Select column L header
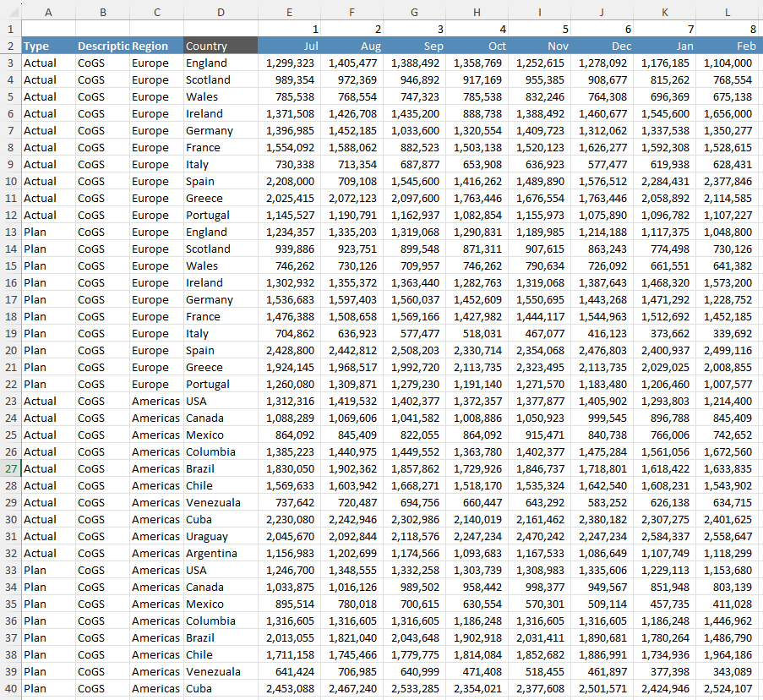The image size is (763, 700). pyautogui.click(x=727, y=12)
